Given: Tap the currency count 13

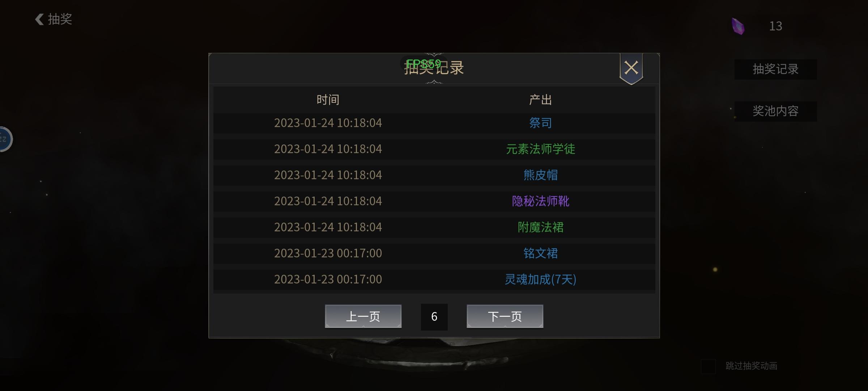Looking at the screenshot, I should (775, 26).
